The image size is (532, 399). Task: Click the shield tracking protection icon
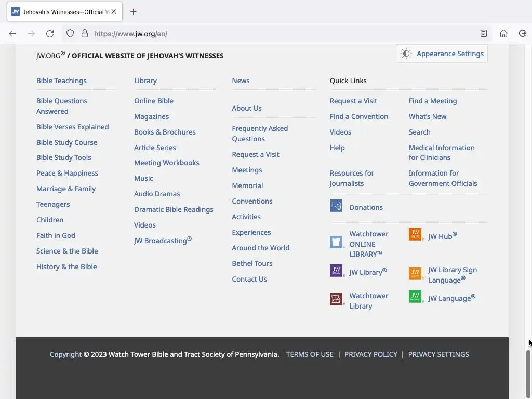pos(70,34)
